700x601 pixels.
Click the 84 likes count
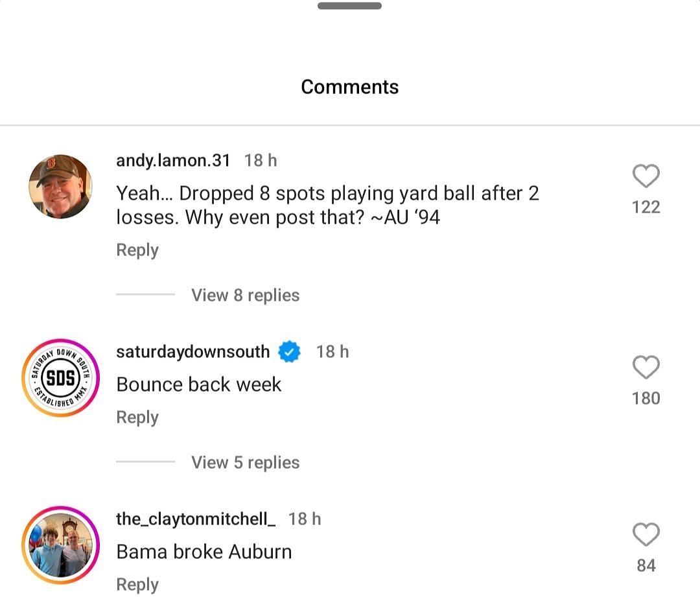646,566
